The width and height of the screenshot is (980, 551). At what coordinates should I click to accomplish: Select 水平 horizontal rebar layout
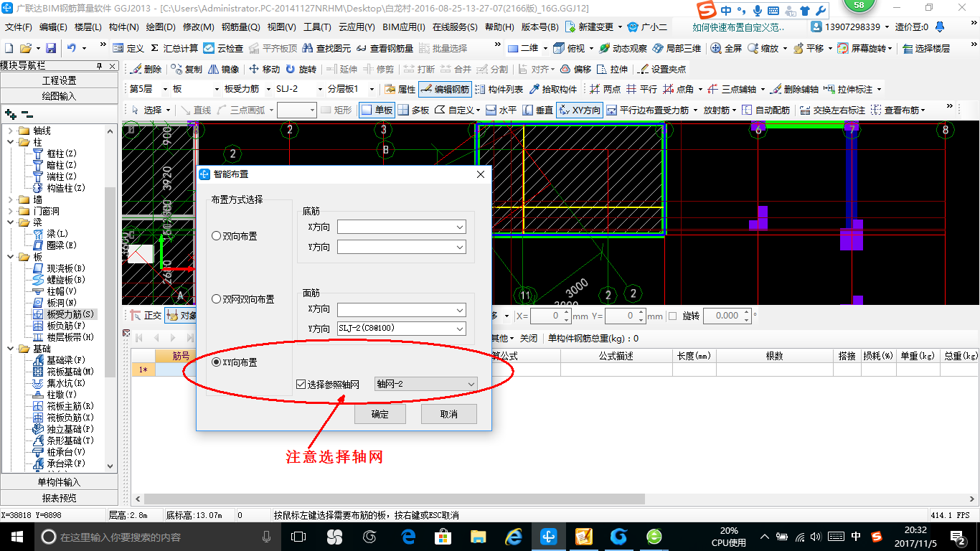pos(501,110)
